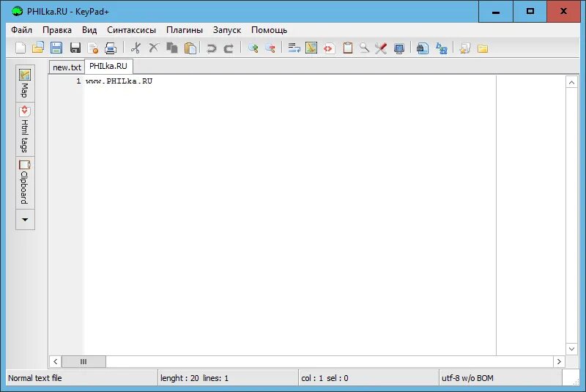The height and width of the screenshot is (392, 586).
Task: Save all with the black floppy disk icon
Action: coord(75,48)
